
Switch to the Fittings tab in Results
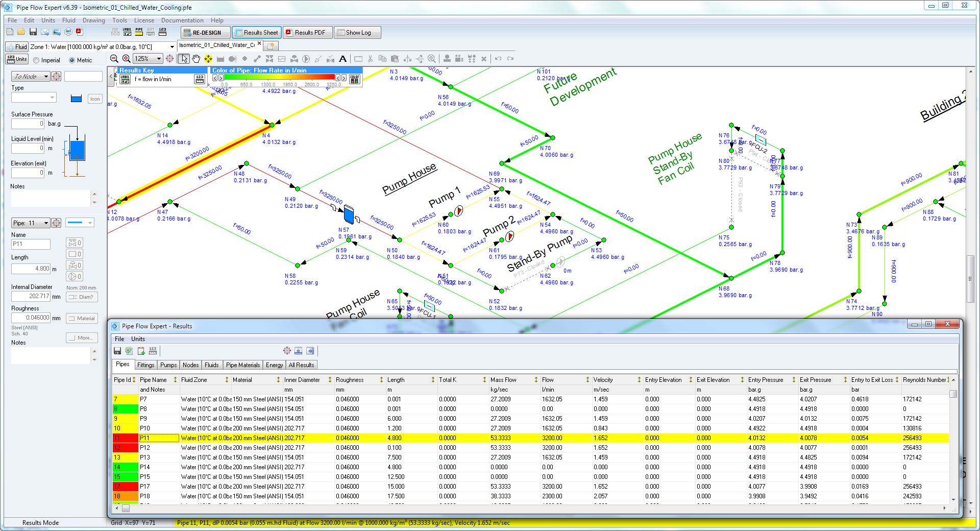pos(145,365)
